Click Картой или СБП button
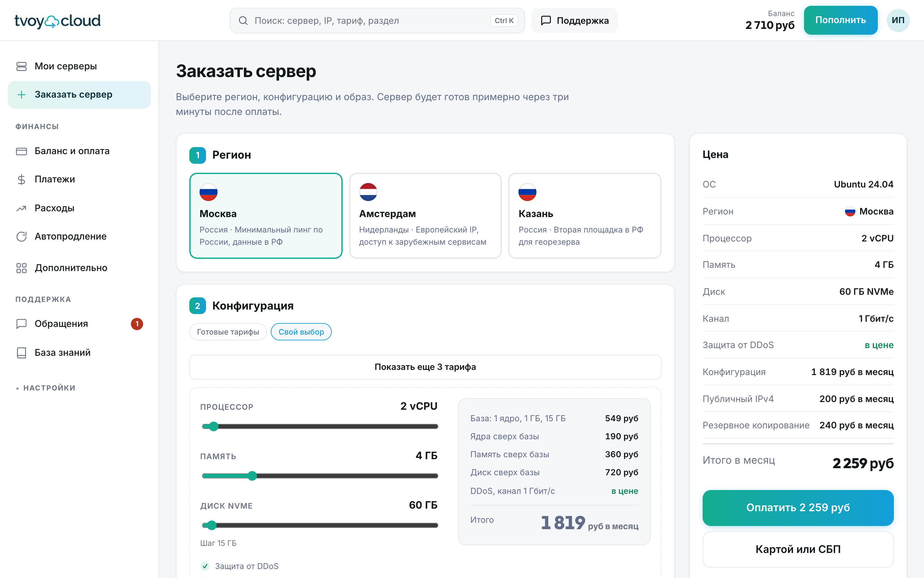Screen dimensions: 924x578 pyautogui.click(x=798, y=549)
